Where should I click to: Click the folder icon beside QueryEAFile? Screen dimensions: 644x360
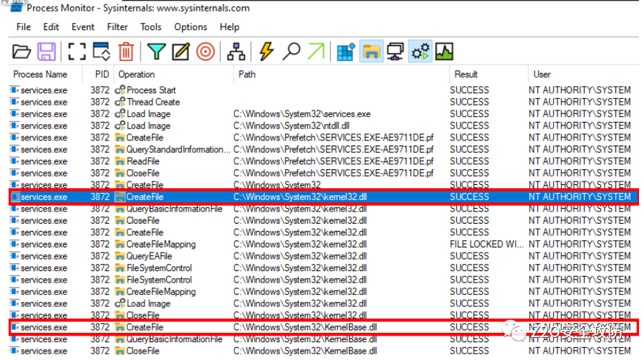[120, 257]
